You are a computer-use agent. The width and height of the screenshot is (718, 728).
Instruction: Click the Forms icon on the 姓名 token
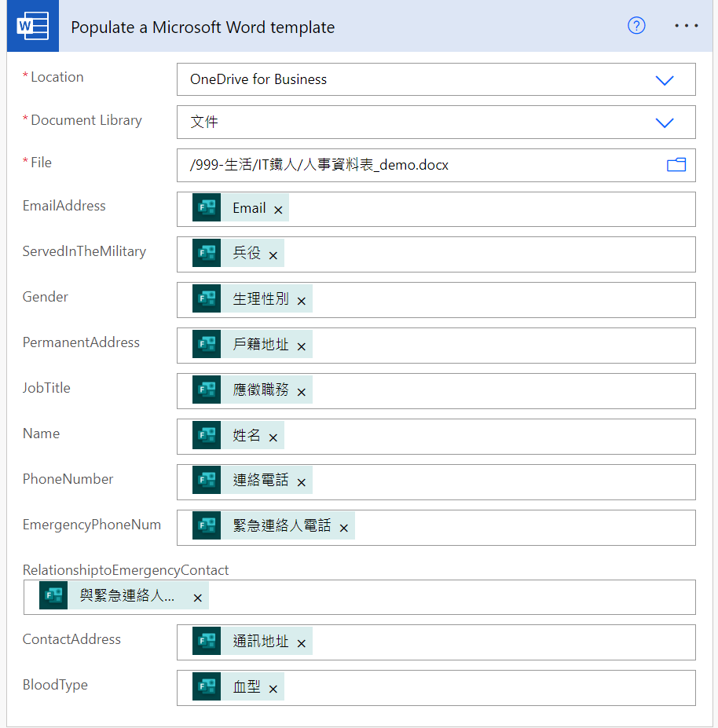pos(207,434)
